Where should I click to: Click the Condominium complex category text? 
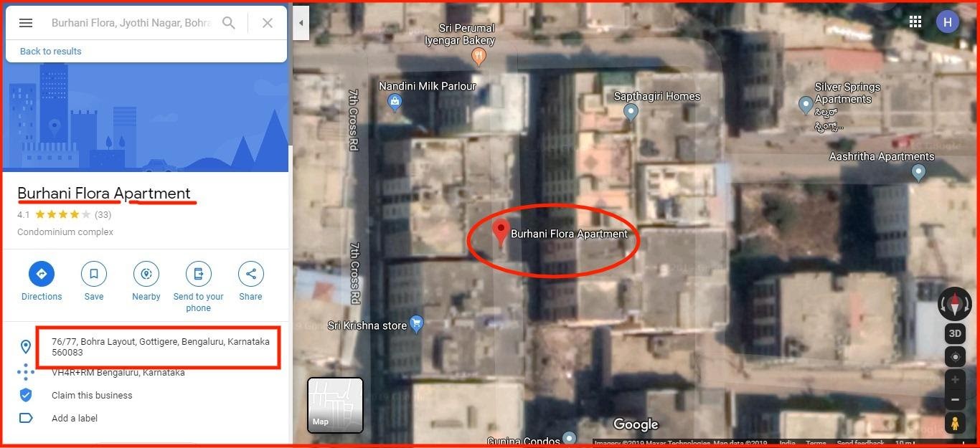[x=65, y=232]
